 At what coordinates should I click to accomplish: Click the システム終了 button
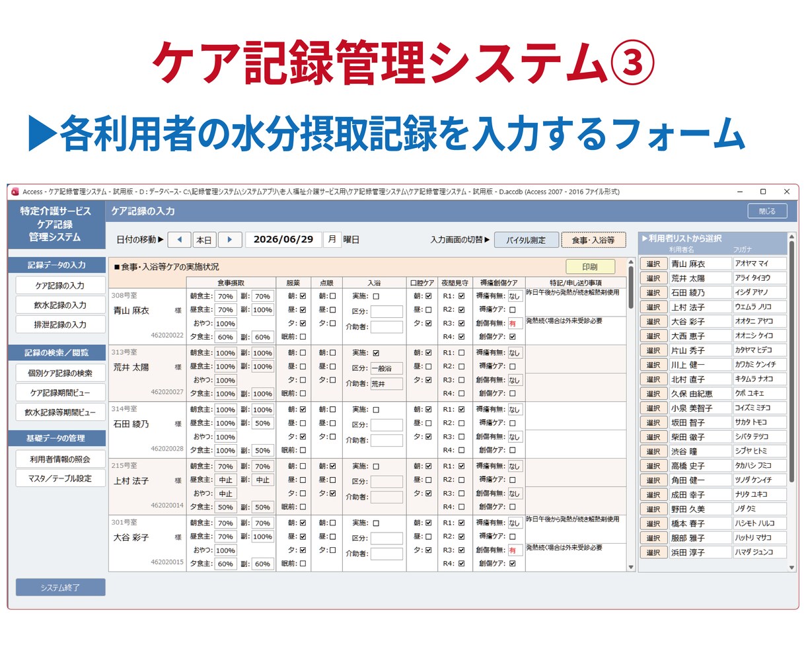60,587
